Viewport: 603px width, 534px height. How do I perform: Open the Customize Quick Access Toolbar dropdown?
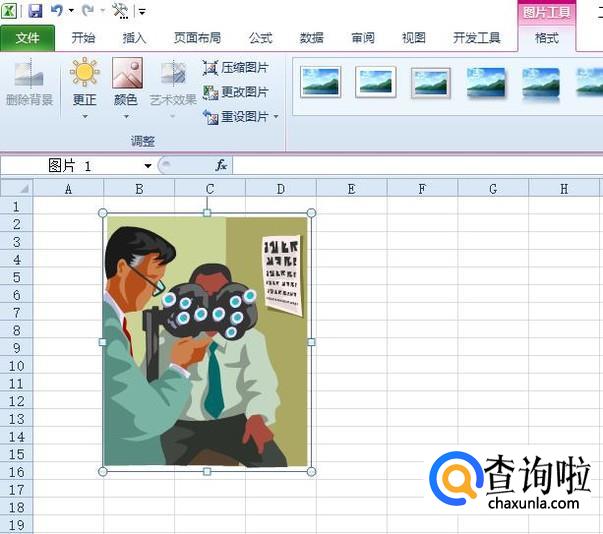(x=142, y=12)
